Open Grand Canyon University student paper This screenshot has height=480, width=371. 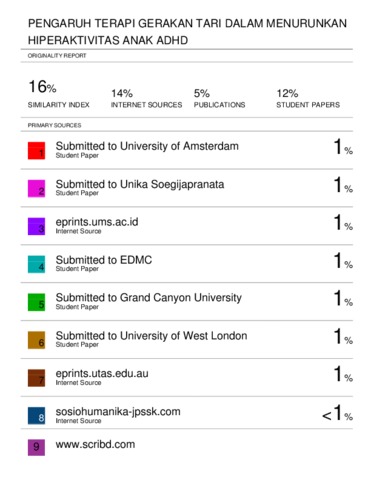pyautogui.click(x=149, y=298)
